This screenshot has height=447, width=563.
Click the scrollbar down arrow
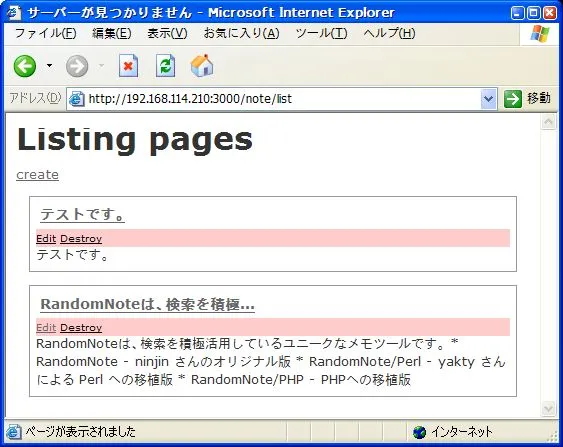tap(548, 409)
